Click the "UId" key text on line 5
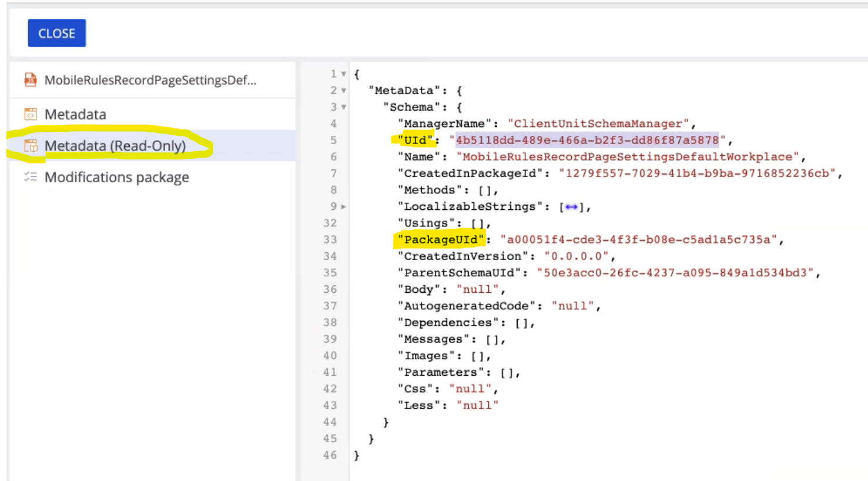Screen dimensions: 868x481 (x=415, y=140)
